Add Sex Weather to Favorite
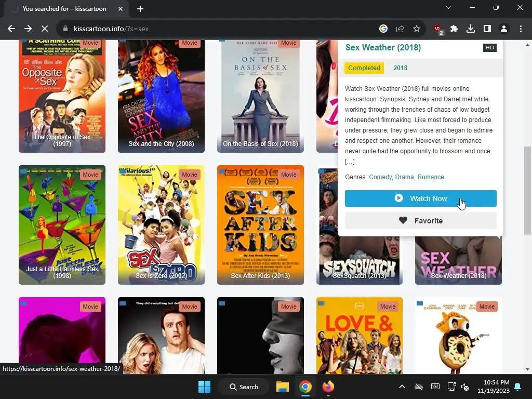 click(x=421, y=221)
